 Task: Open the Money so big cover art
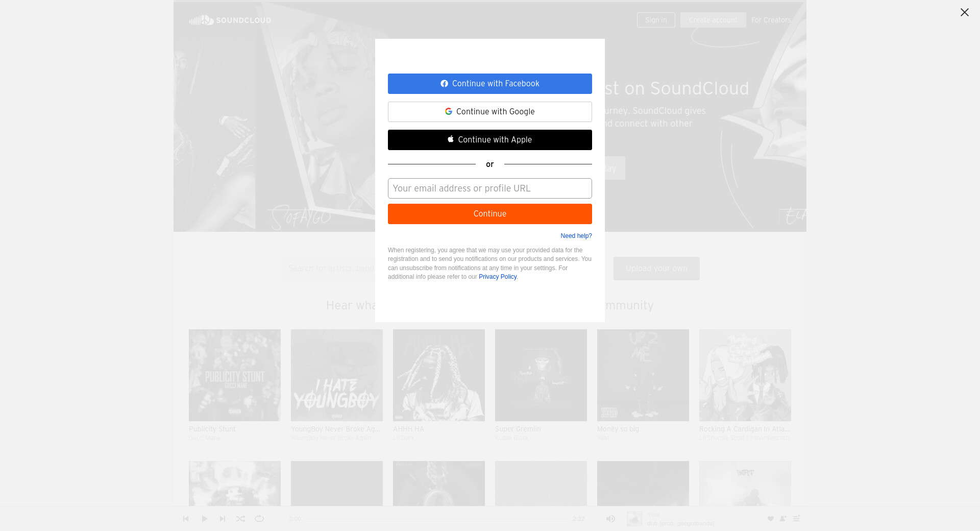[x=643, y=375]
